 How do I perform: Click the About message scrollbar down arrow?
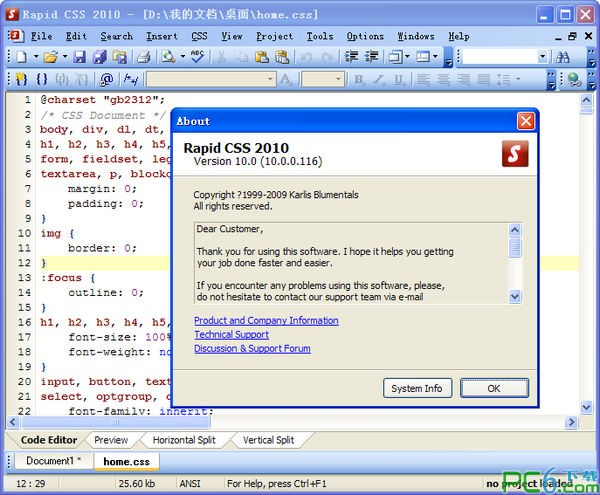515,296
